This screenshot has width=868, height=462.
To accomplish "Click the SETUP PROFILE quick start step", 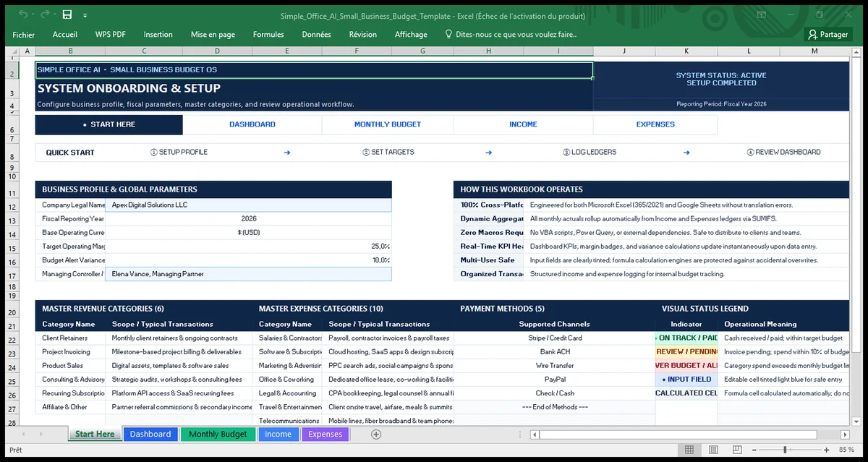I will click(x=179, y=153).
